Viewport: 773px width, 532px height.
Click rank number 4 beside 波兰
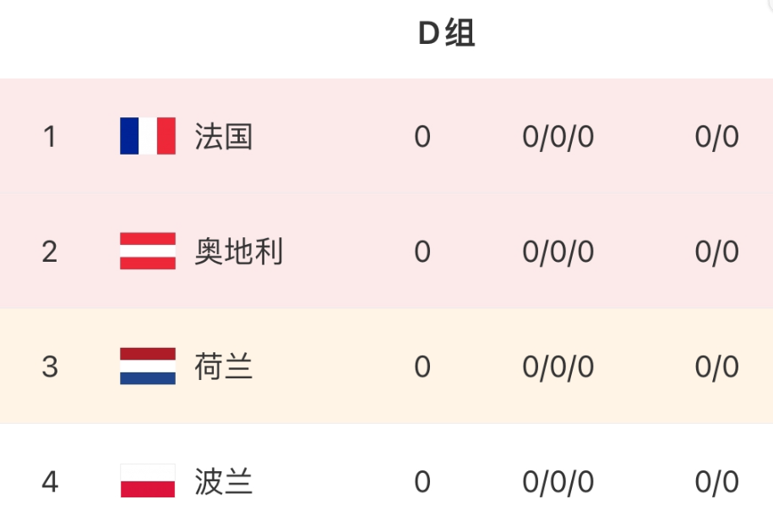pos(50,482)
